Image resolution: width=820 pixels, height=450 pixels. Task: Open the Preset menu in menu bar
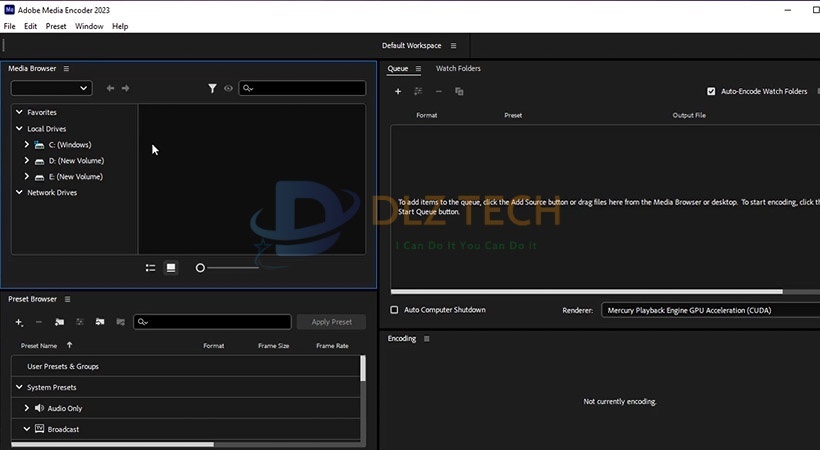[x=56, y=26]
